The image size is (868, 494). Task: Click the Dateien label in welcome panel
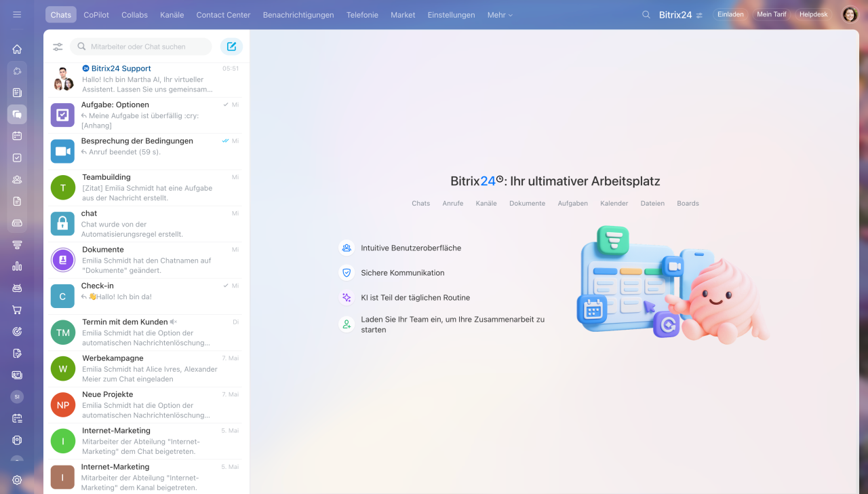click(652, 204)
